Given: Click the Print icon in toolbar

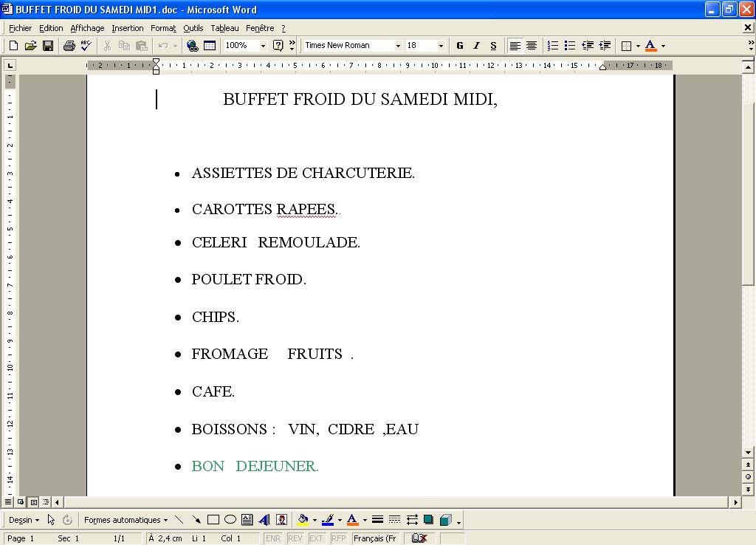Looking at the screenshot, I should 69,46.
